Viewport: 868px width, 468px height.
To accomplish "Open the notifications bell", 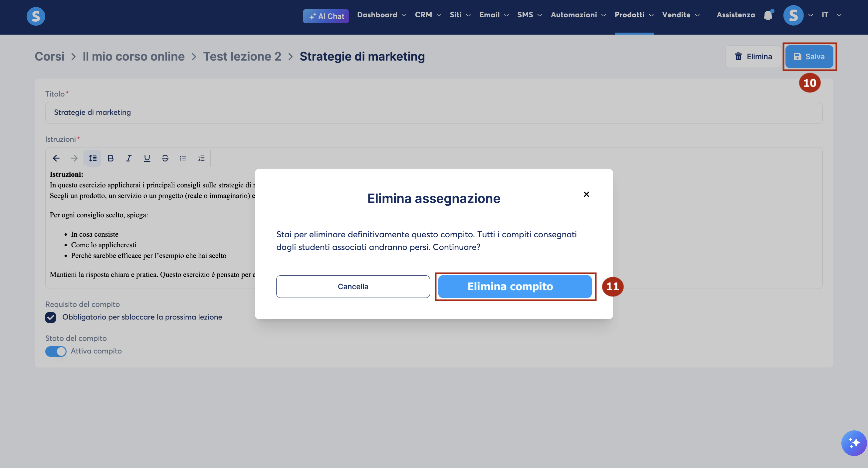I will click(x=768, y=15).
